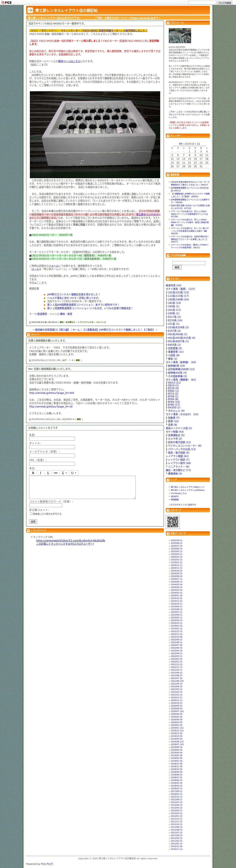
Task: Open the 101系/103系 (13) category
Action: tap(178, 292)
